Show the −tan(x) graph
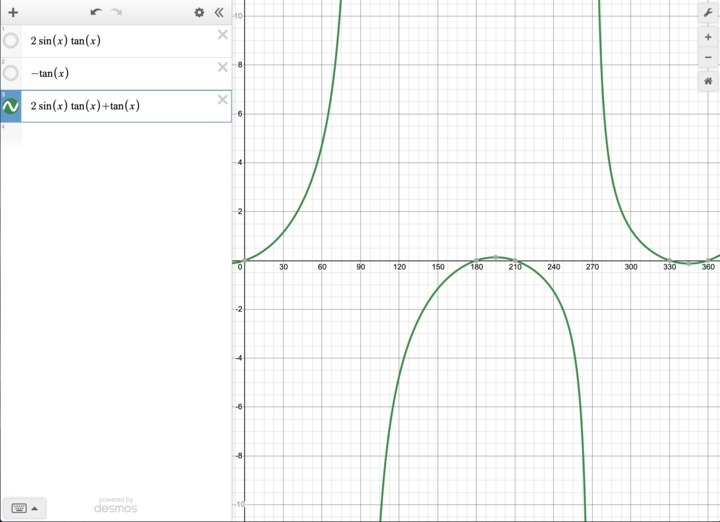This screenshot has height=522, width=720. 11,73
